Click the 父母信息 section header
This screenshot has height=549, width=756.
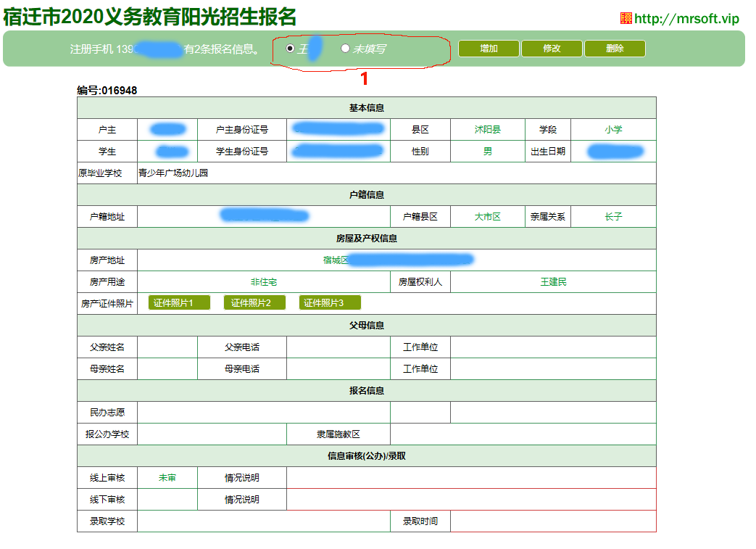367,326
